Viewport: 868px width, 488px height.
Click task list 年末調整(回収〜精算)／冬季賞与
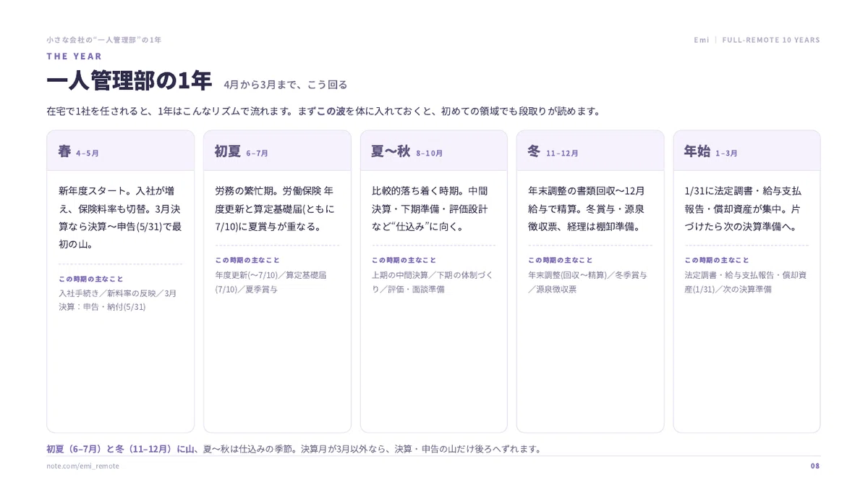point(588,282)
